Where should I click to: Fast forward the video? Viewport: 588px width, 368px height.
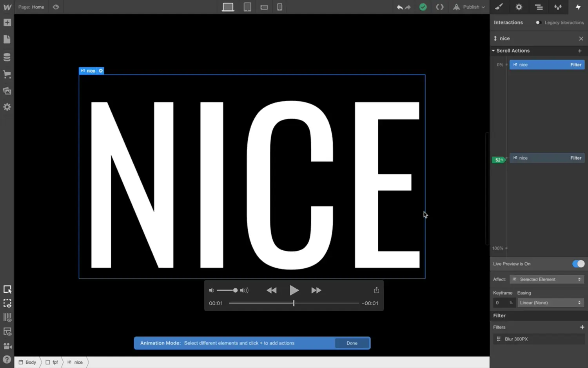click(316, 290)
